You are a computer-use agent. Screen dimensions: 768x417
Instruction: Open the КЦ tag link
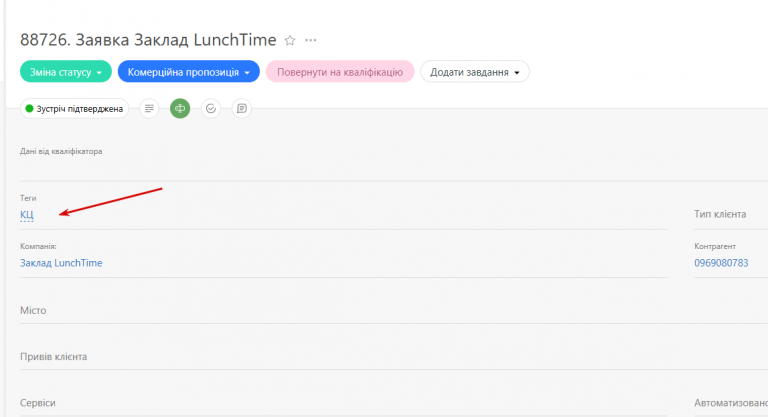coord(27,215)
